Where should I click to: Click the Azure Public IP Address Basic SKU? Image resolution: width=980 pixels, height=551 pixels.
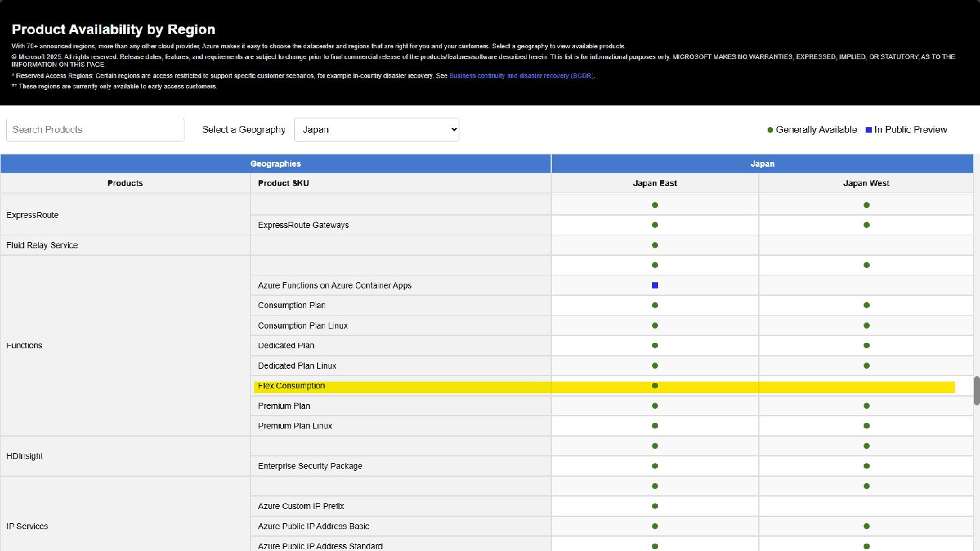pyautogui.click(x=401, y=527)
